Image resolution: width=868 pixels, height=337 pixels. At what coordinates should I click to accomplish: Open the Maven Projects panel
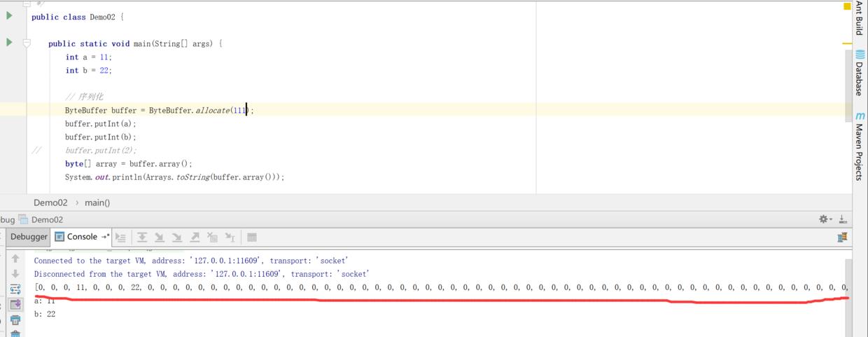[859, 146]
